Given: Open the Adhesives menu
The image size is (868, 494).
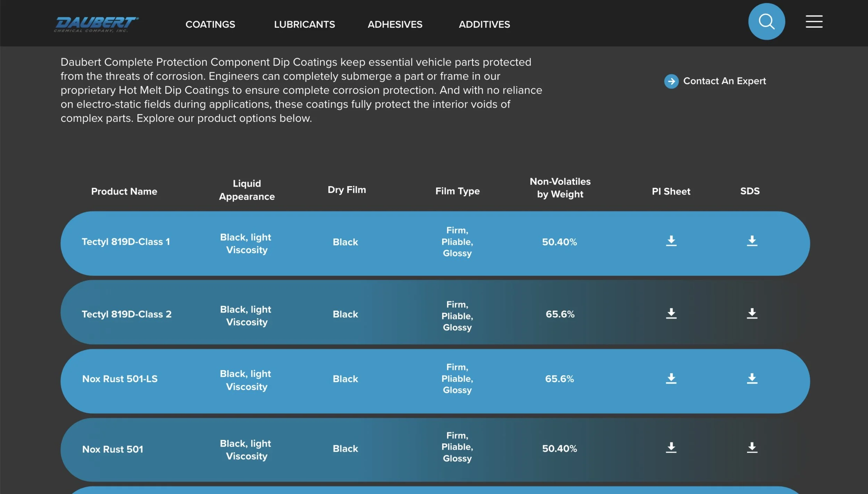Looking at the screenshot, I should (x=395, y=24).
